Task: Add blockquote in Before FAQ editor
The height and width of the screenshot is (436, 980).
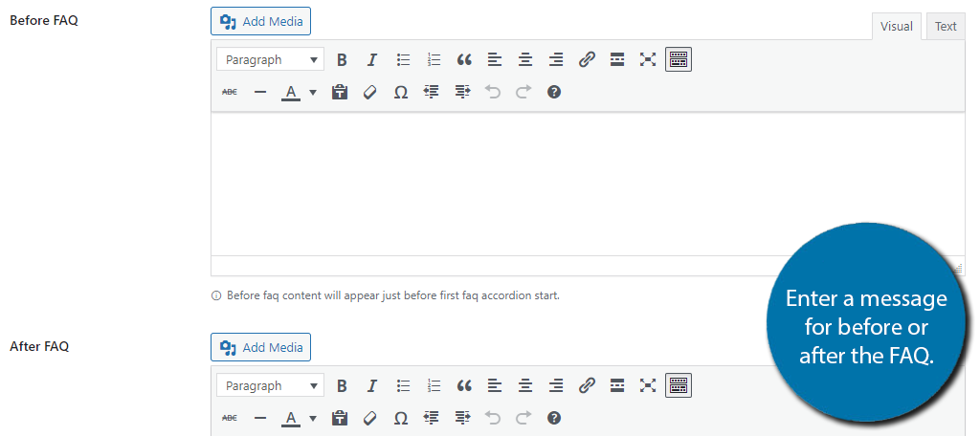Action: click(x=464, y=59)
